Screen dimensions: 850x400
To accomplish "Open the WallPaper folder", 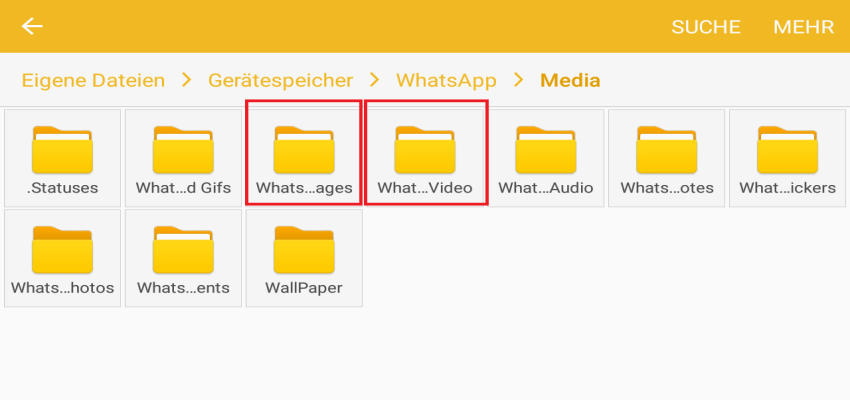I will click(303, 257).
